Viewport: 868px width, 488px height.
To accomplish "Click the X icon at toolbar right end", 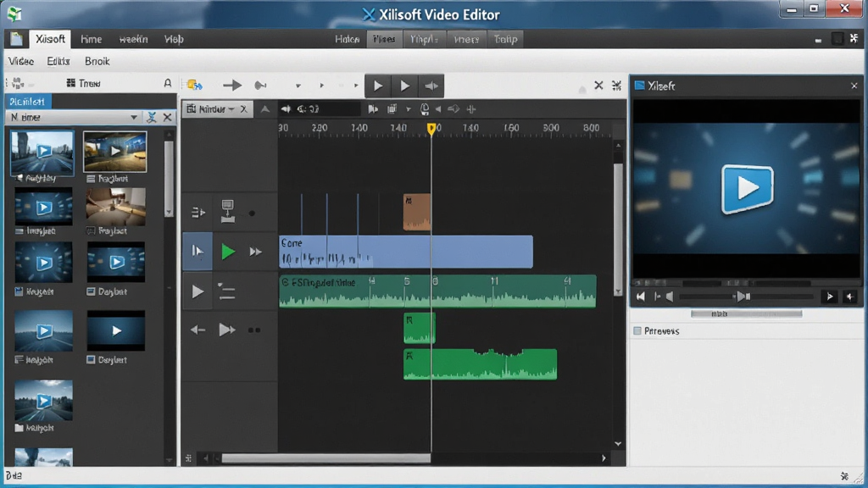I will pos(598,86).
